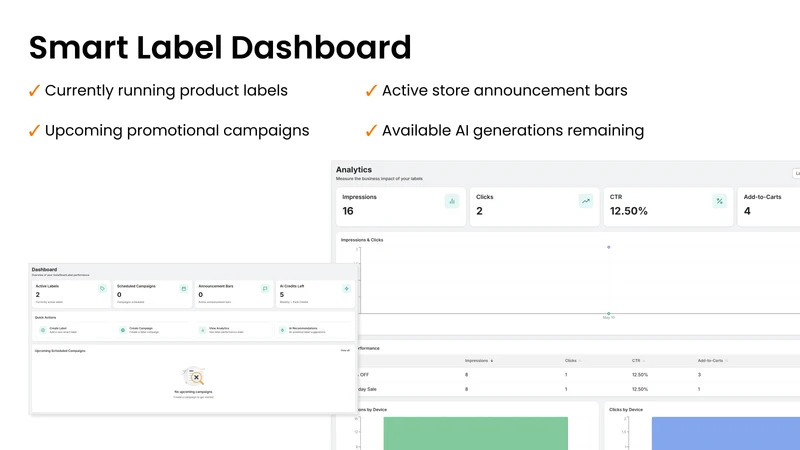
Task: Click the Create Label quick action icon
Action: (43, 330)
